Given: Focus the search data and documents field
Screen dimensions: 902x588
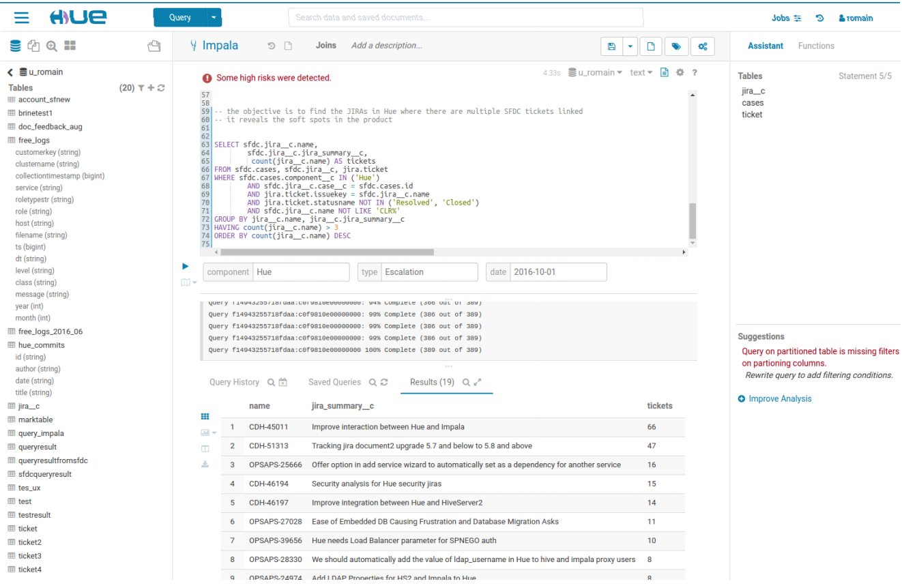Looking at the screenshot, I should coord(466,18).
